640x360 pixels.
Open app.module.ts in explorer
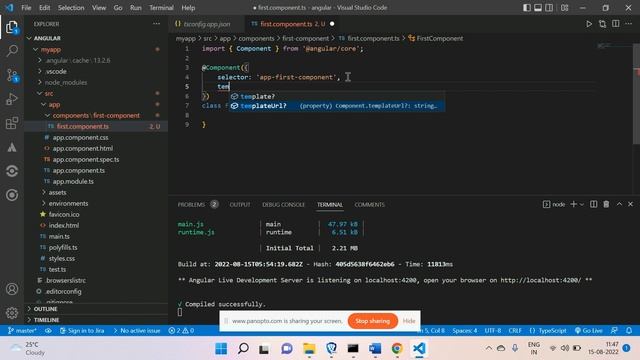coord(73,181)
